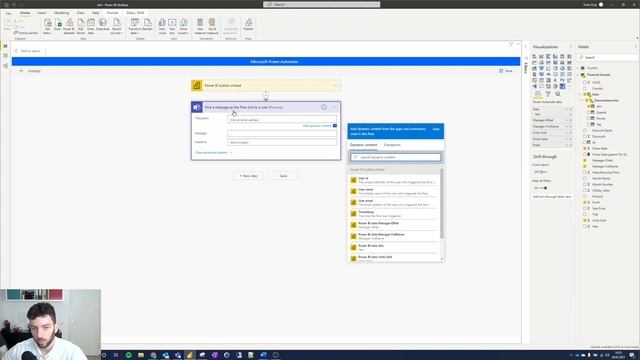Switch to the Expression tab

392,145
